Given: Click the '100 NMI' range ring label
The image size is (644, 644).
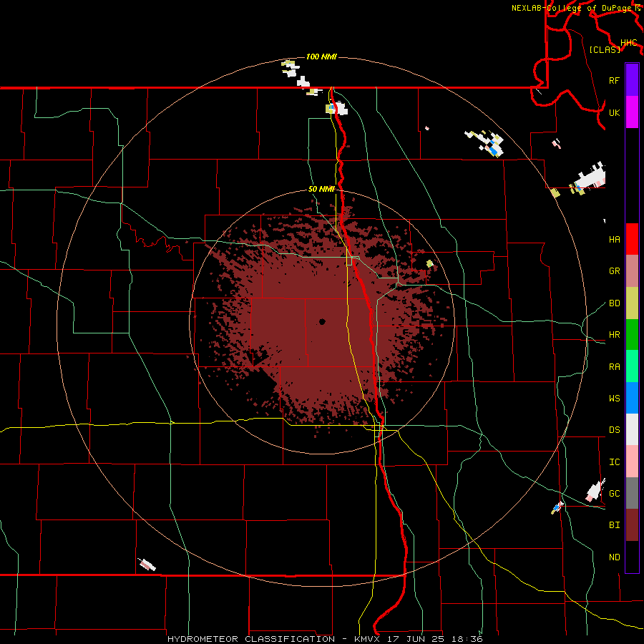Looking at the screenshot, I should pyautogui.click(x=321, y=57).
